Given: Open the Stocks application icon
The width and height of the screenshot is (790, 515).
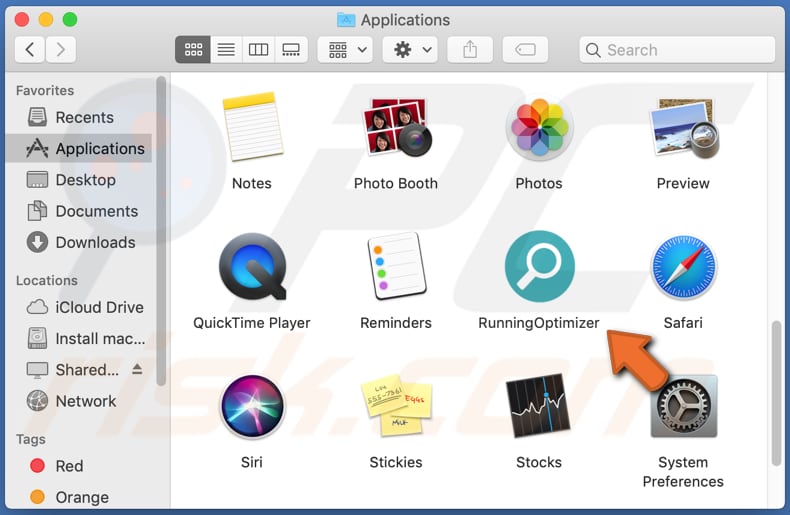Looking at the screenshot, I should (539, 408).
